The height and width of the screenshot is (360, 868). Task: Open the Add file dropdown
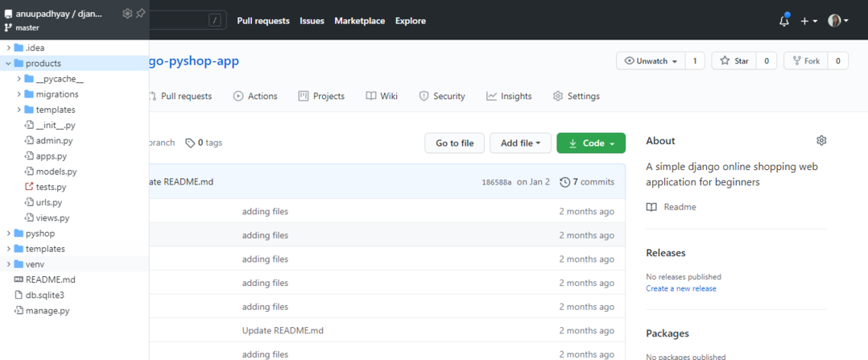tap(520, 143)
